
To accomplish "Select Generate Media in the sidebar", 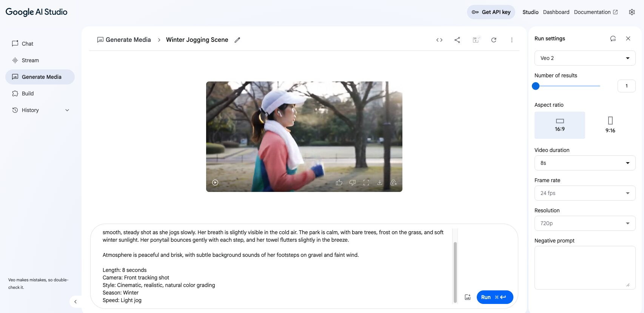I will (x=40, y=77).
